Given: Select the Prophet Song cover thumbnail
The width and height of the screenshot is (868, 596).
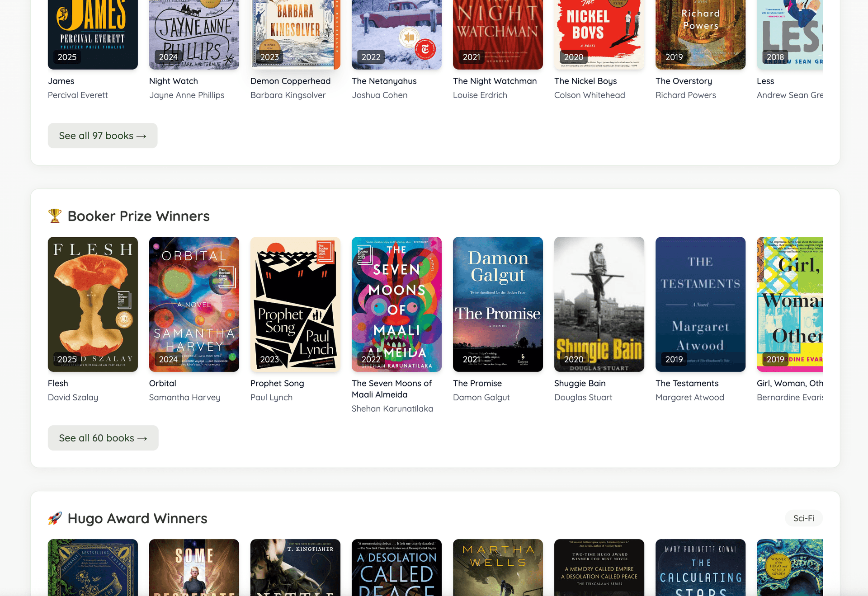Looking at the screenshot, I should (x=295, y=304).
